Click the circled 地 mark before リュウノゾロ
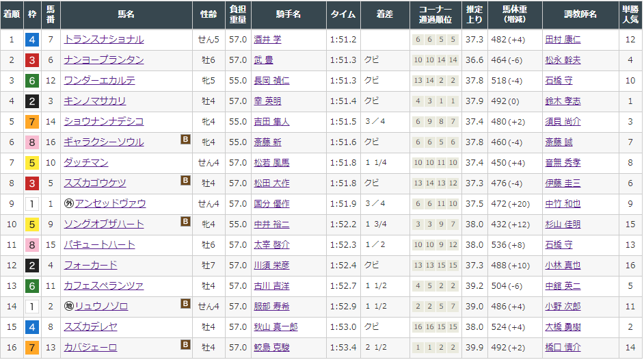The image size is (644, 360). coord(69,306)
